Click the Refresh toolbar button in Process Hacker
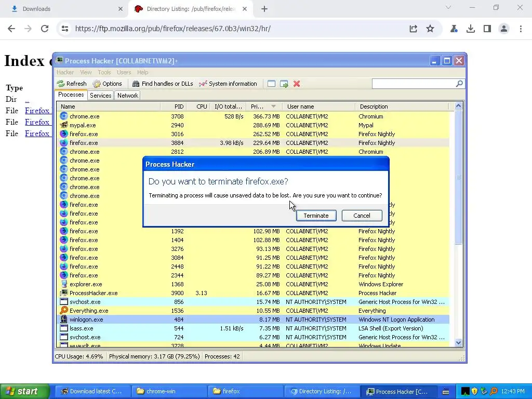 (x=72, y=84)
